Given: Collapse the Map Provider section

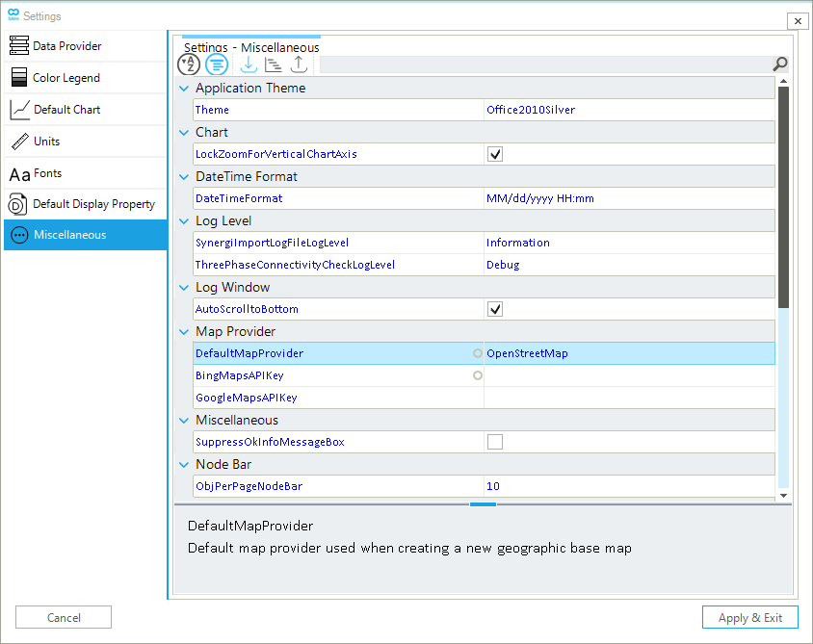Looking at the screenshot, I should click(184, 331).
